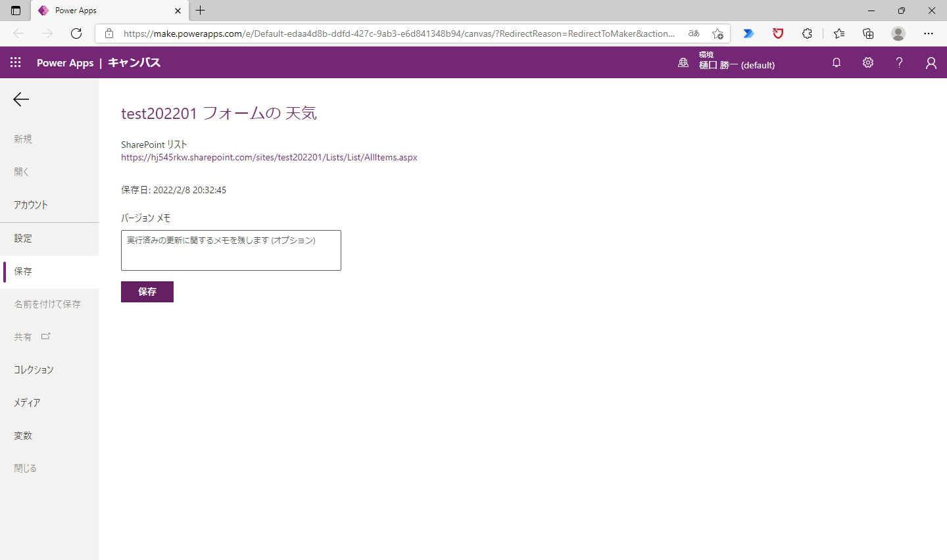Open the share external link icon
The image size is (947, 560).
click(x=45, y=337)
